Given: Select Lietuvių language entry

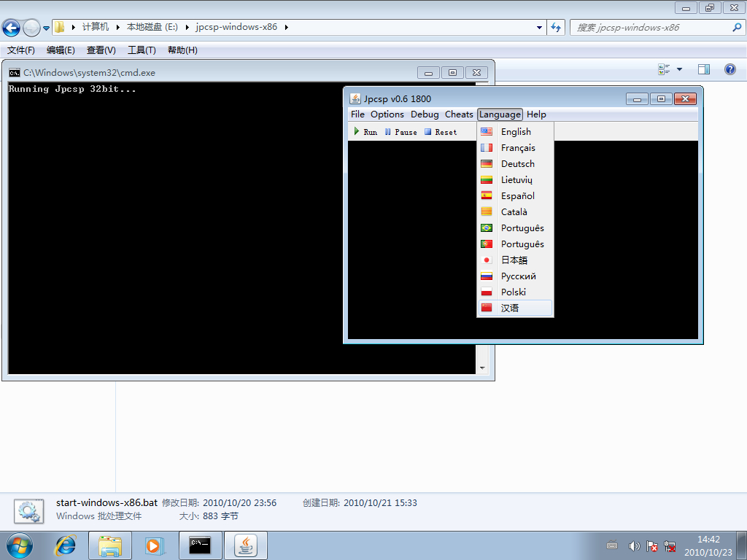Looking at the screenshot, I should (x=515, y=180).
